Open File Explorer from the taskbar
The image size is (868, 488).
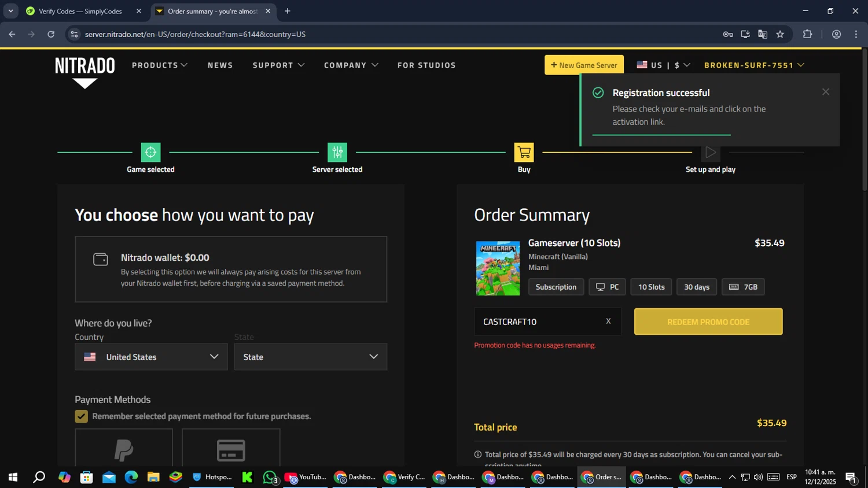[x=153, y=477]
